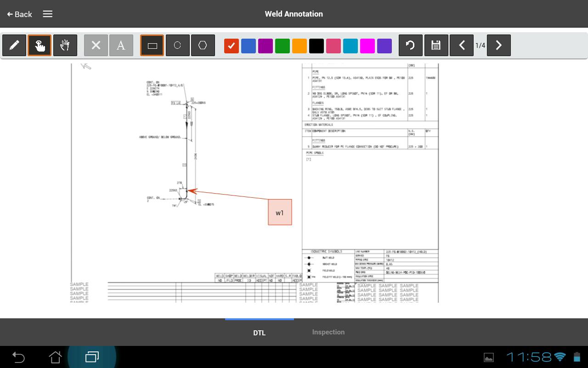Undo the last annotation

point(410,46)
